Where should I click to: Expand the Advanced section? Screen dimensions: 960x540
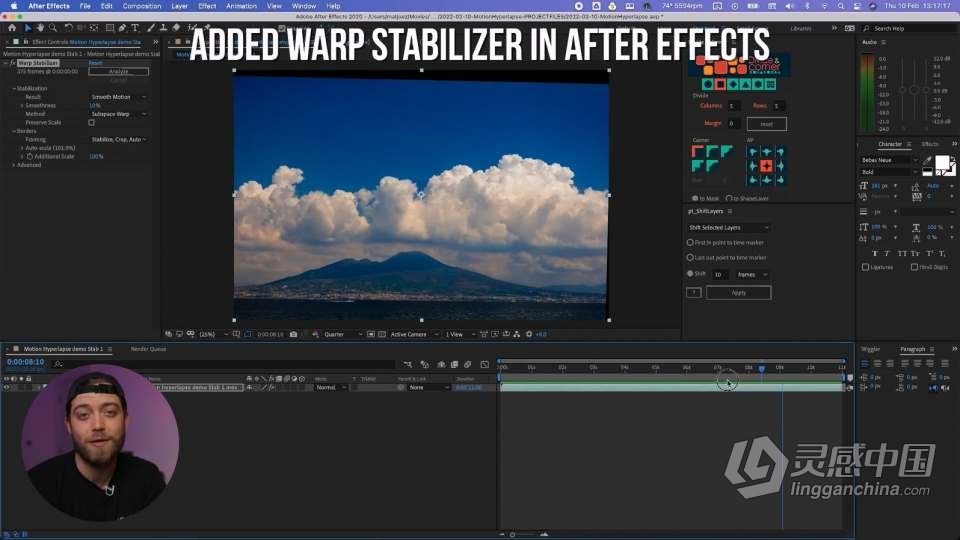(x=14, y=165)
